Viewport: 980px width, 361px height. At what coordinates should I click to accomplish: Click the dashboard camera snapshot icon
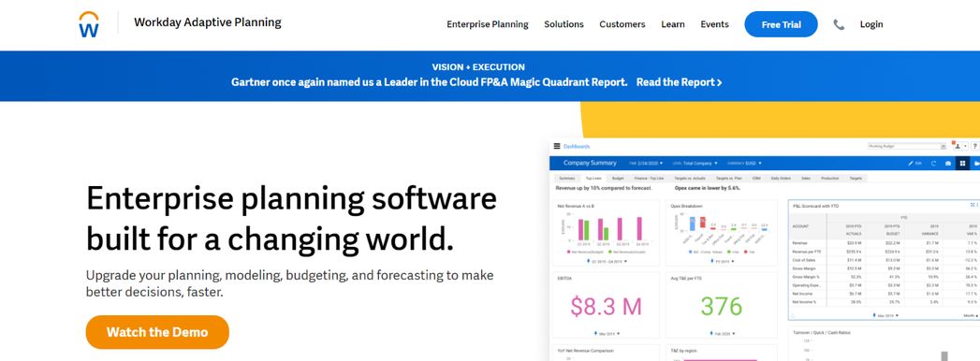coord(948,164)
